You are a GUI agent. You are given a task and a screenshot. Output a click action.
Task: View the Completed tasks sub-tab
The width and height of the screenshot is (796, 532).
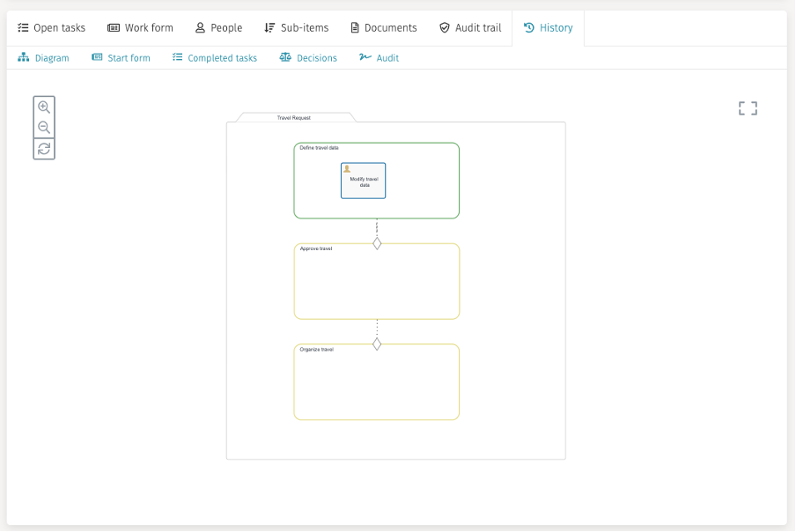coord(215,58)
